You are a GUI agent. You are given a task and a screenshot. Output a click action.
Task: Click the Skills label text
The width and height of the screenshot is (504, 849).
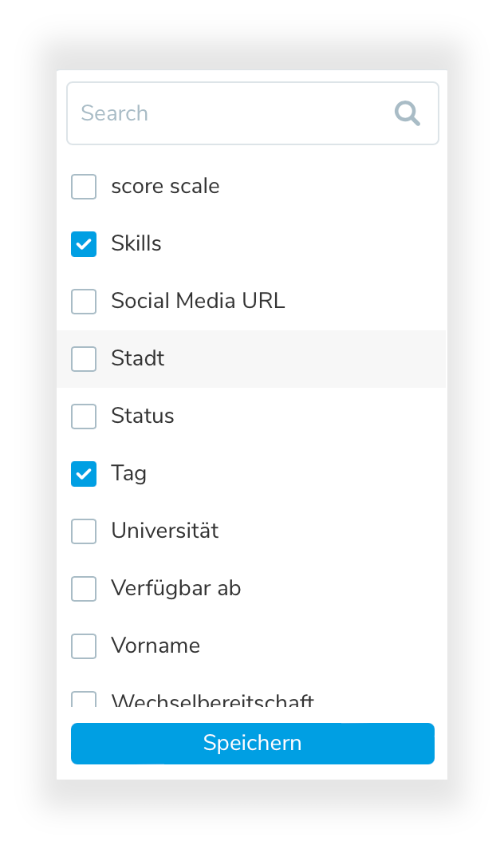(136, 243)
